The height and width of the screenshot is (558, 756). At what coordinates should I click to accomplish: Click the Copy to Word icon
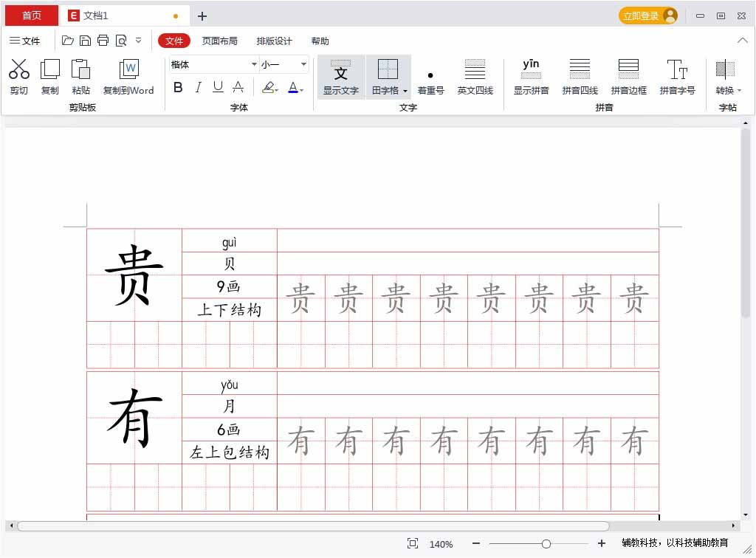point(128,69)
